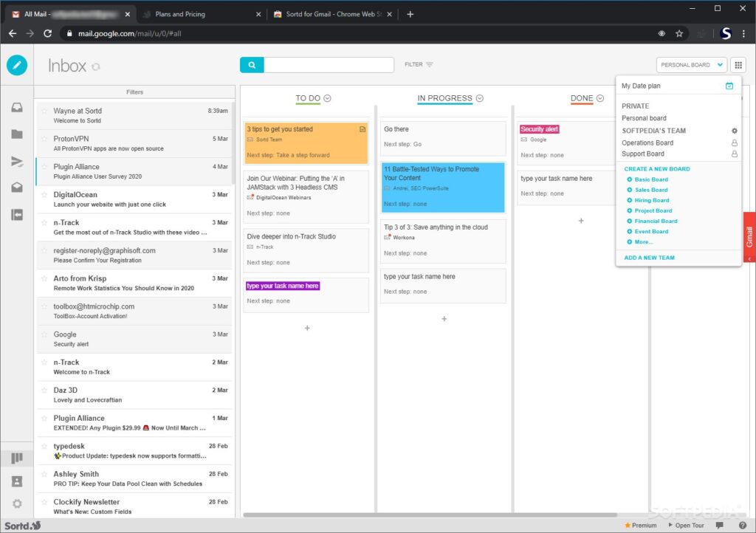Click the lock icon next to Operations Board
Viewport: 756px width, 533px height.
[x=735, y=142]
